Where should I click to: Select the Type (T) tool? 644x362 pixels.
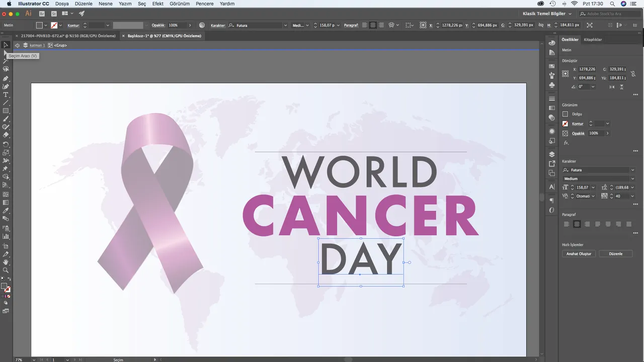[6, 95]
